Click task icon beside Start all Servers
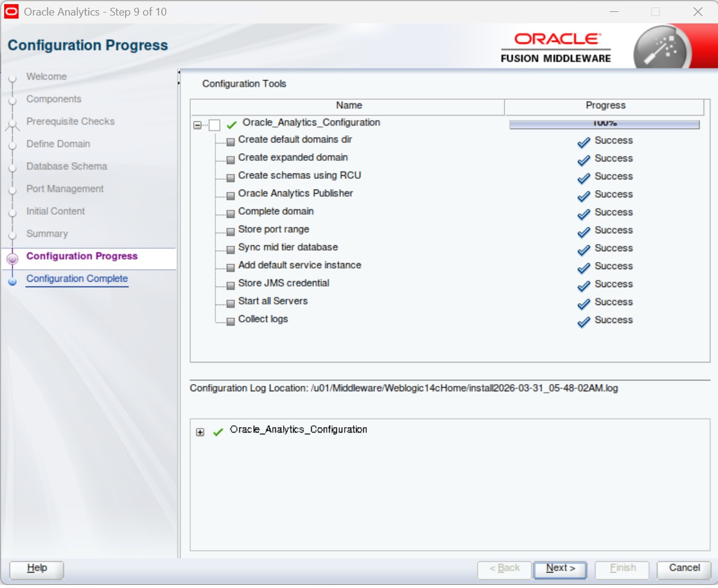The height and width of the screenshot is (588, 718). coord(231,304)
